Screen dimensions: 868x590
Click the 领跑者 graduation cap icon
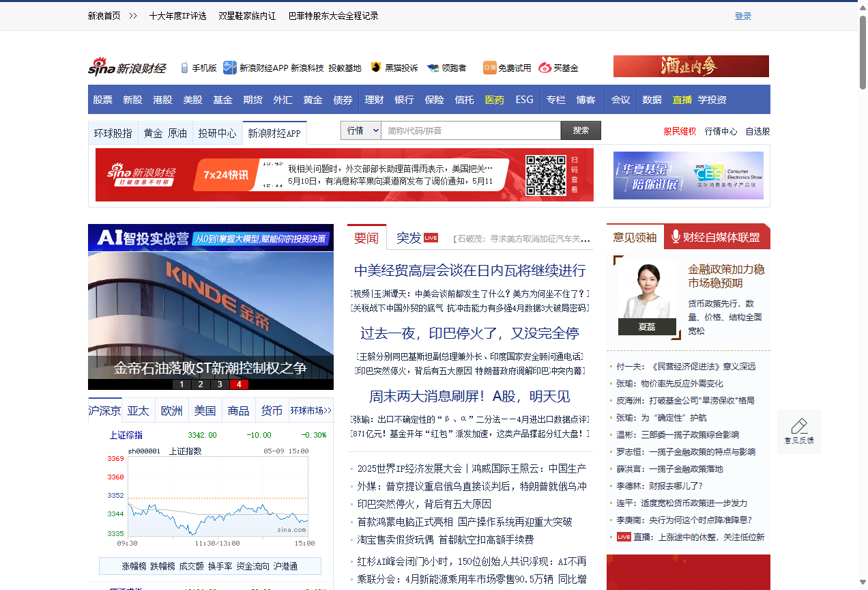[433, 68]
